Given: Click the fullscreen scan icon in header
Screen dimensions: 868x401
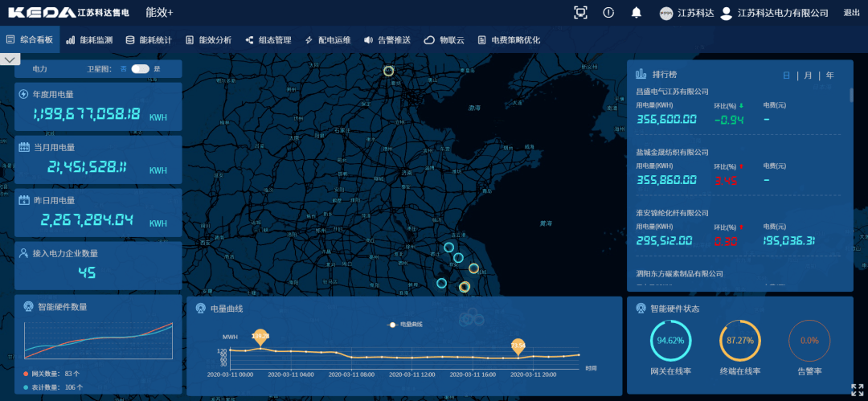Looking at the screenshot, I should pyautogui.click(x=580, y=12).
